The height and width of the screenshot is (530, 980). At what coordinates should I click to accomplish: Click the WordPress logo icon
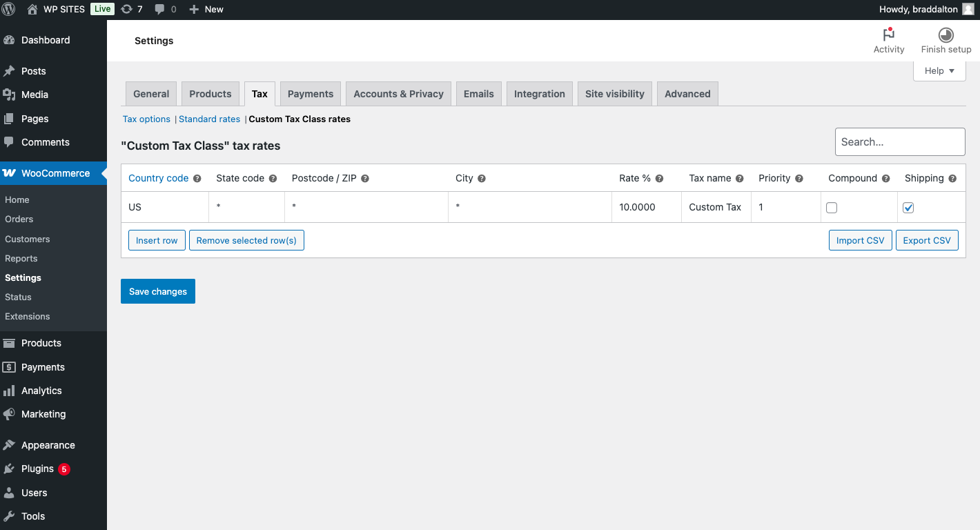[x=9, y=10]
